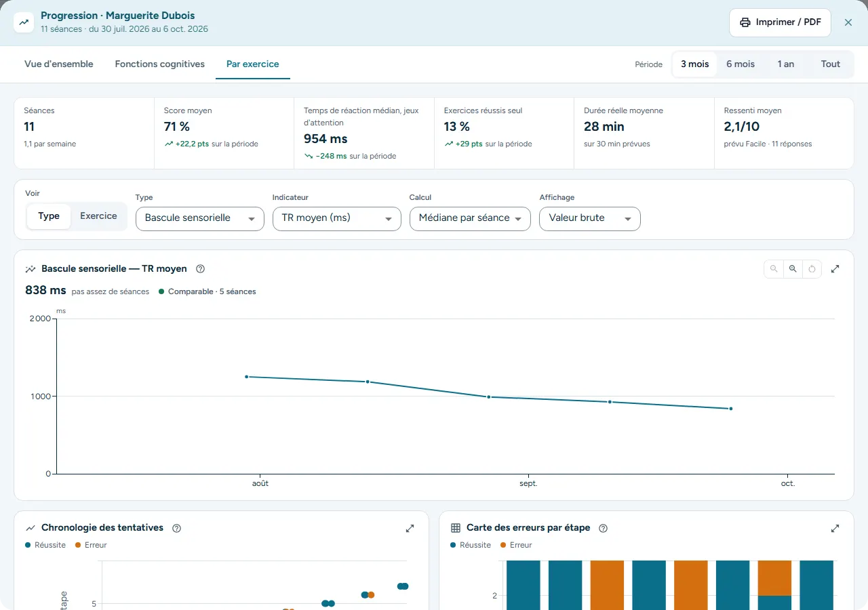The image size is (868, 610).
Task: Open the Calcul dropdown Médiane par séance
Action: (470, 218)
